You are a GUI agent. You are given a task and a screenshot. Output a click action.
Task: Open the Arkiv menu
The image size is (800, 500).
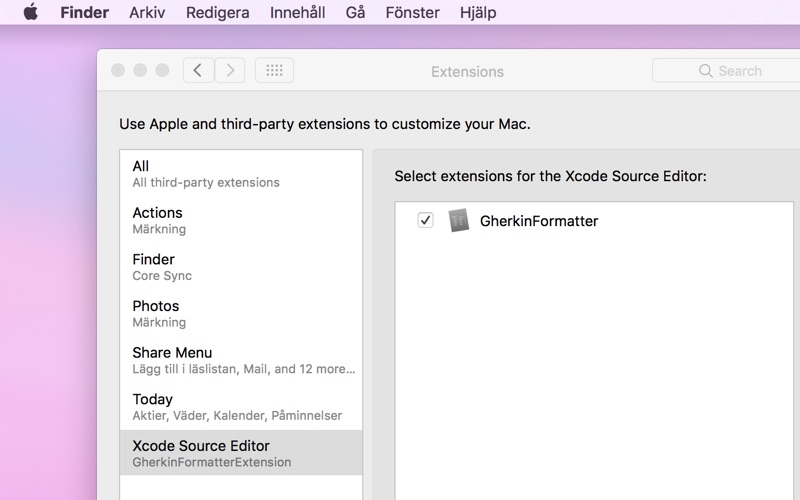coord(147,12)
